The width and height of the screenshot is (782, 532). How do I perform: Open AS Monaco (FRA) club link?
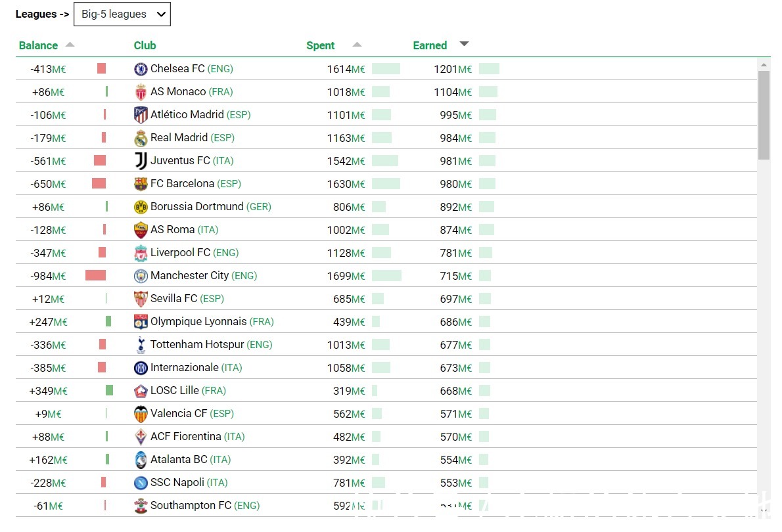click(x=191, y=92)
